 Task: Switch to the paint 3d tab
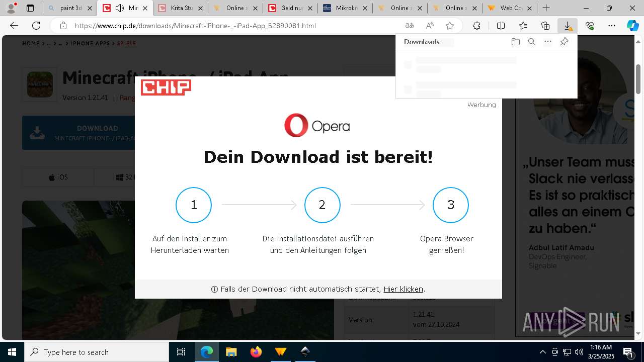click(x=70, y=8)
